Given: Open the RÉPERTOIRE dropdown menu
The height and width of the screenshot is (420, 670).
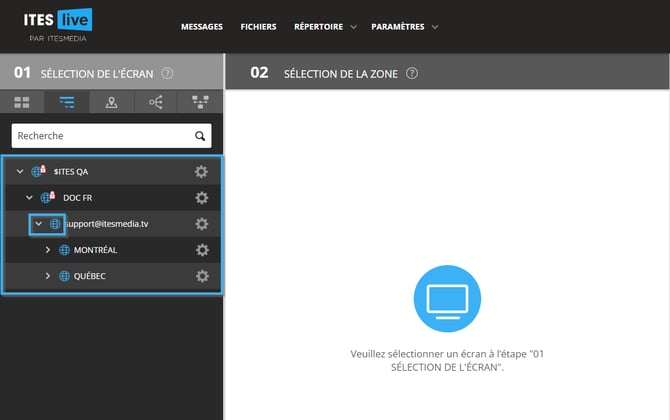Looking at the screenshot, I should (325, 27).
